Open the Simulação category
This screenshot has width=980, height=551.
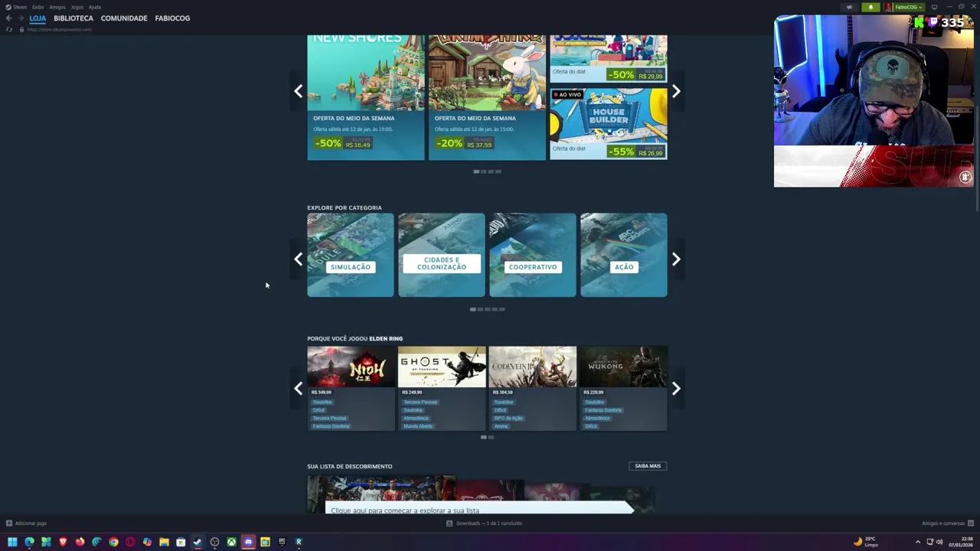coord(351,255)
